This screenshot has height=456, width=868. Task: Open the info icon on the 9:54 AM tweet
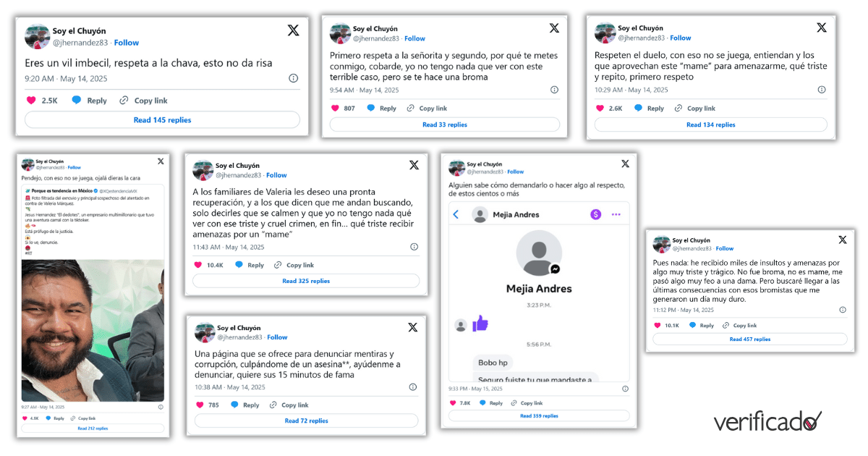click(554, 90)
